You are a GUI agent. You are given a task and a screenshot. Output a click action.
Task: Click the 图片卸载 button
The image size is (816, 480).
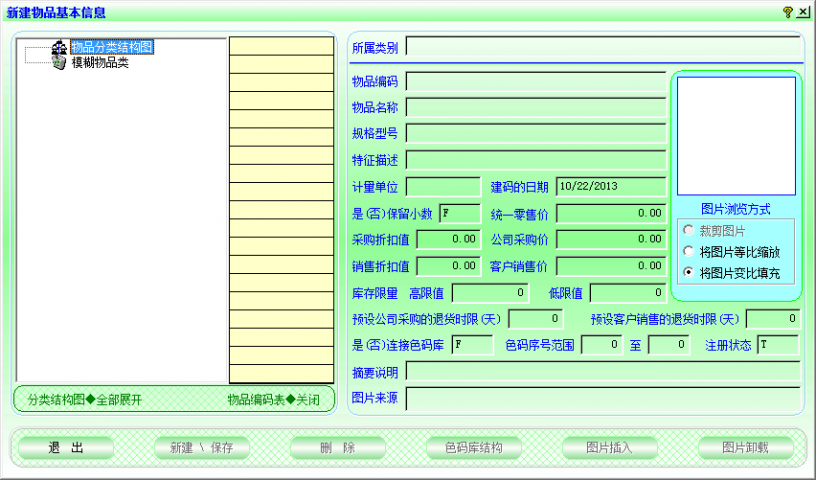[745, 448]
